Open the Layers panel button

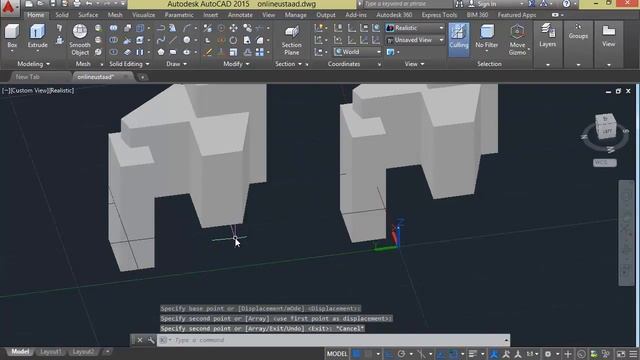pos(547,36)
